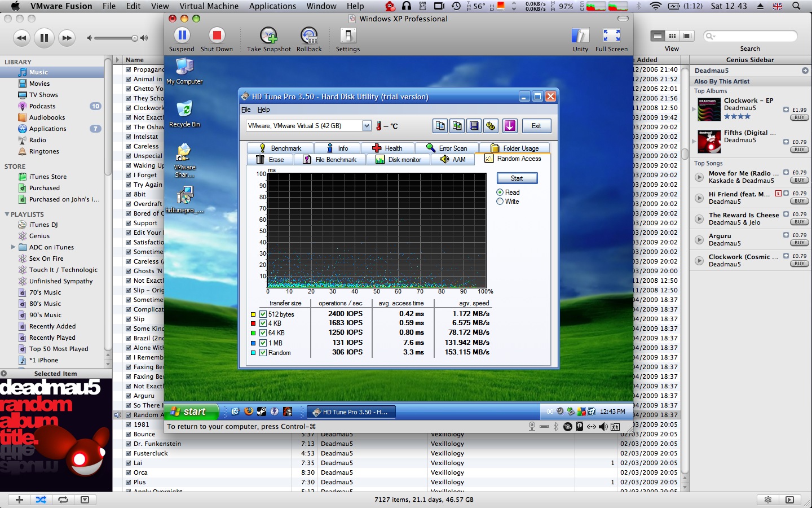Click the Rollback snapshot icon
812x508 pixels.
coord(309,36)
